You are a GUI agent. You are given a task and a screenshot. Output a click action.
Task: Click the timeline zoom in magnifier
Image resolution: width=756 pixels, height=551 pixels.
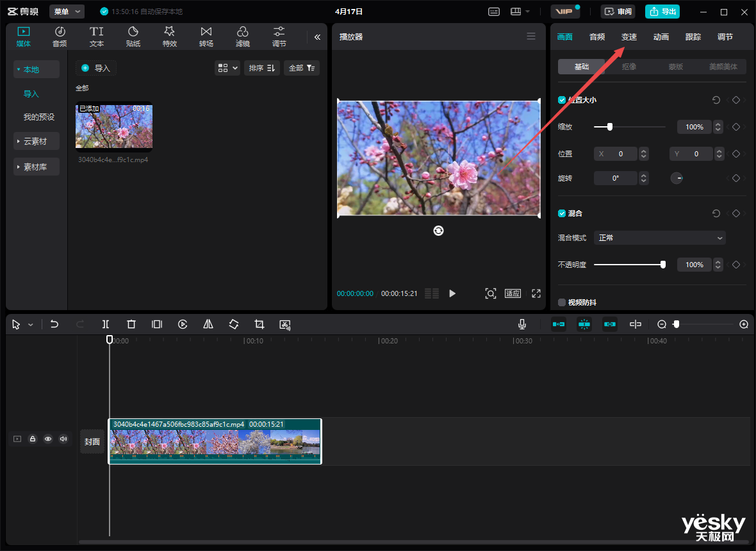[744, 324]
